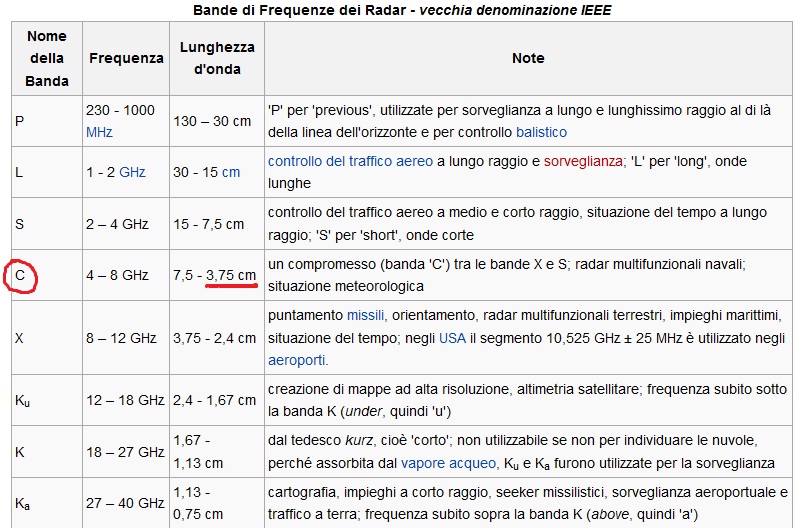The image size is (797, 528).
Task: Click the '7,5 - 3,75 cm' wavelength cell
Action: pyautogui.click(x=217, y=275)
